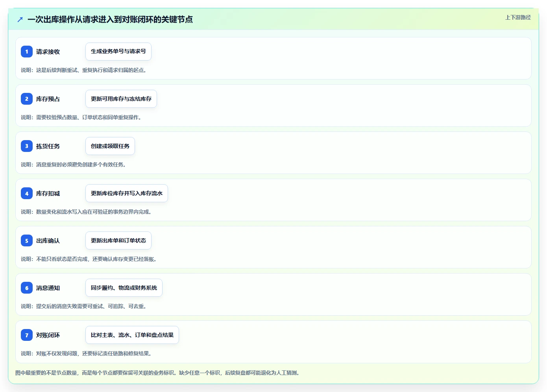Viewport: 547px width, 392px height.
Task: Select the 更新出库单和订单状态 chip
Action: (x=118, y=240)
